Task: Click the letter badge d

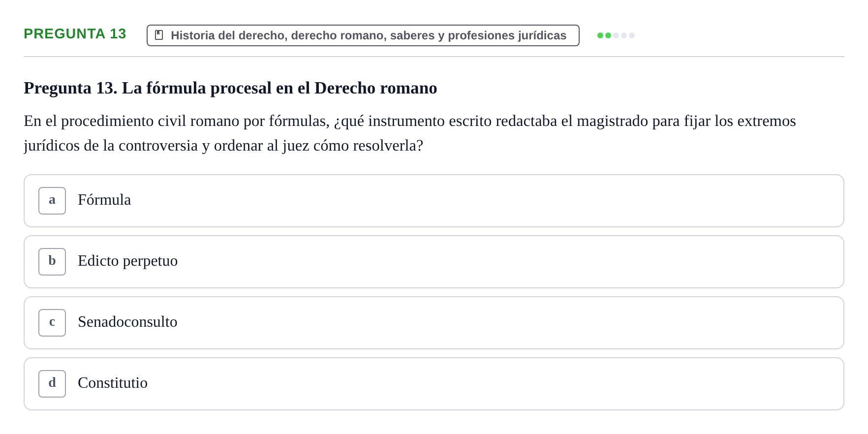Action: point(52,384)
